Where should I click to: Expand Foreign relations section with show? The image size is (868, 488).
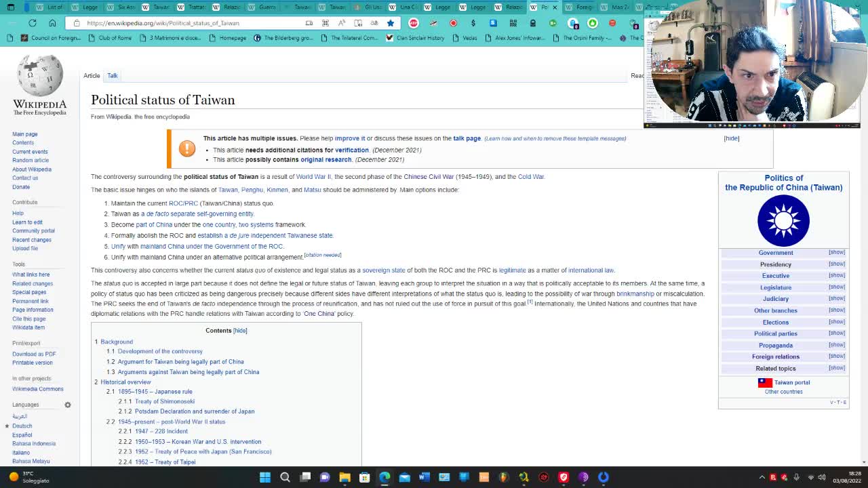[836, 356]
